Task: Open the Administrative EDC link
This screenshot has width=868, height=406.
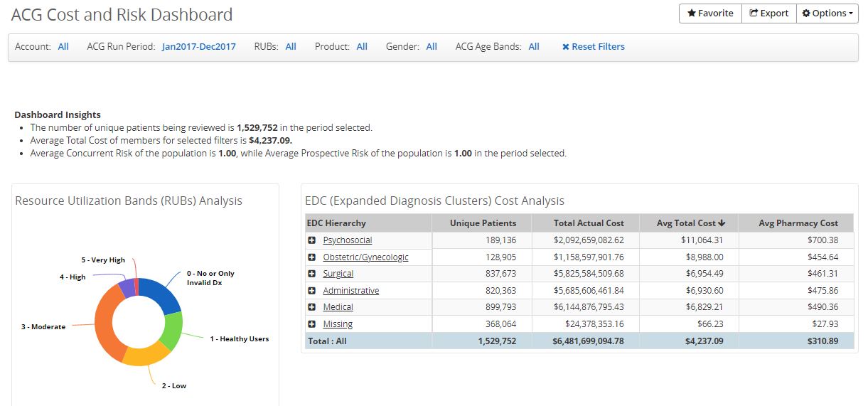Action: [350, 291]
